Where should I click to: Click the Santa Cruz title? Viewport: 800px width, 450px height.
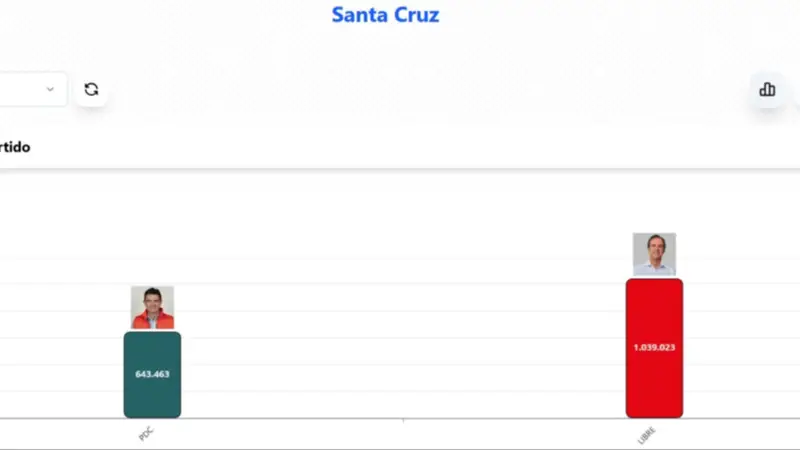(385, 15)
